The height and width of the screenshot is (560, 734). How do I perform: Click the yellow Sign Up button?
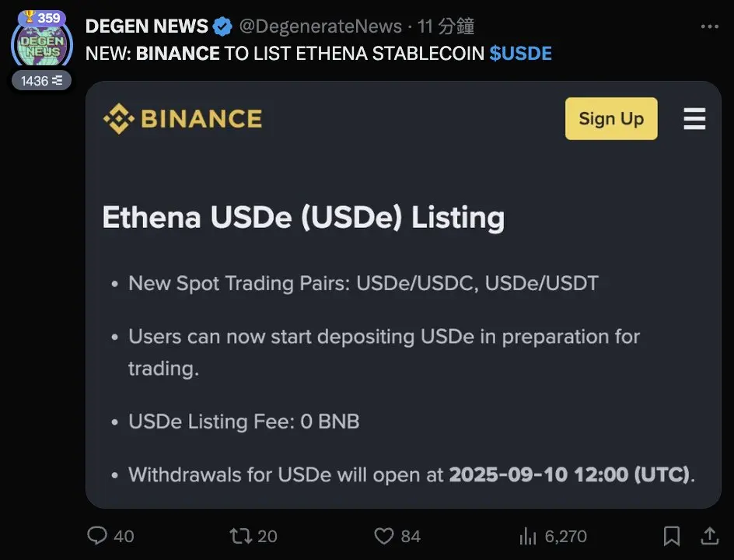[611, 118]
